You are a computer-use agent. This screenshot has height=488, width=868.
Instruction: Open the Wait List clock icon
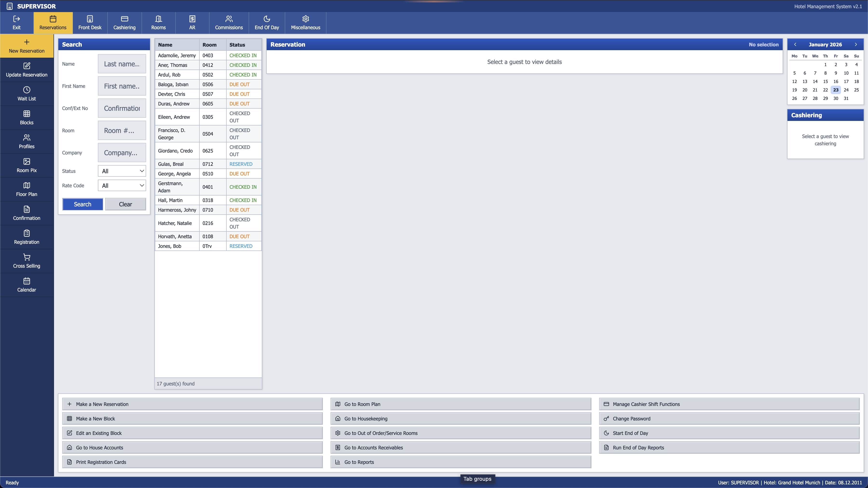pyautogui.click(x=27, y=90)
